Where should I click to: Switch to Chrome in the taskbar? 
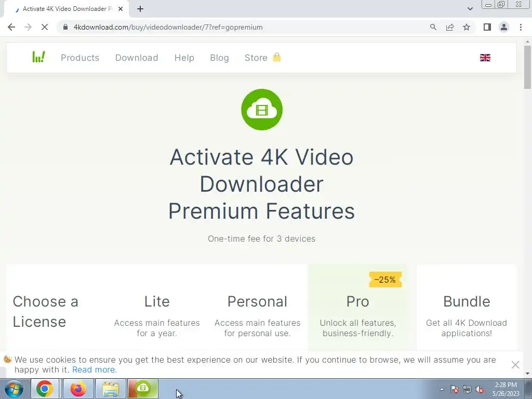tap(45, 389)
